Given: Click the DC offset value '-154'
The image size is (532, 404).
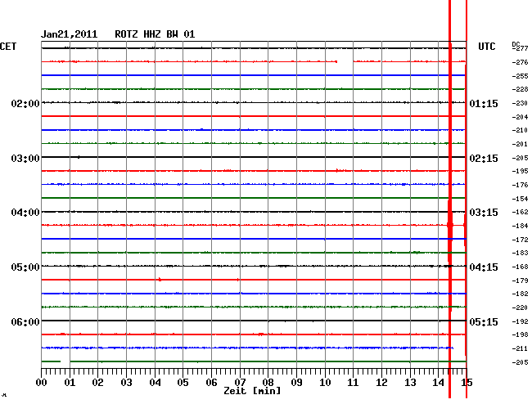Looking at the screenshot, I should tap(520, 199).
